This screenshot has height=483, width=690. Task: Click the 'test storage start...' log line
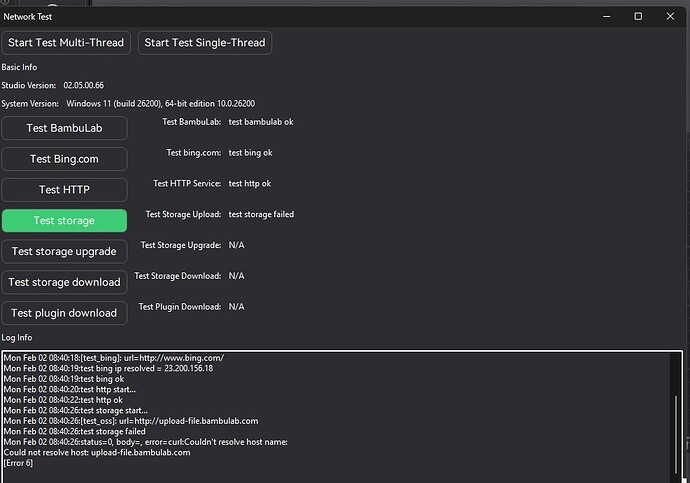[x=76, y=410]
